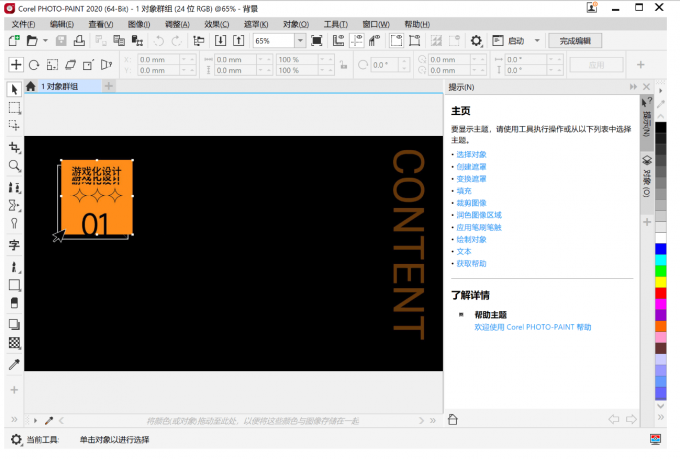Select the Eyedropper tool
The height and width of the screenshot is (459, 680).
14,364
